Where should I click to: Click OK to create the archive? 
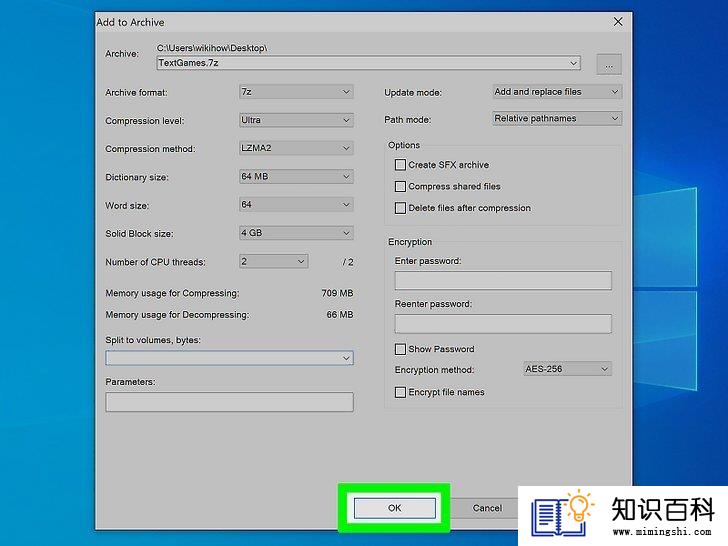(x=395, y=508)
